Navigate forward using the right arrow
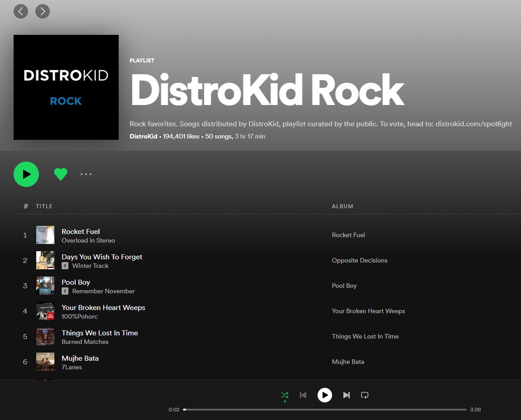Viewport: 521px width, 420px height. tap(43, 11)
